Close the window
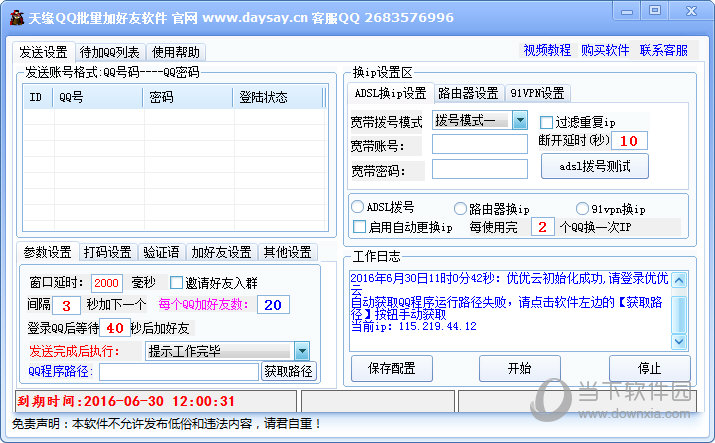Image resolution: width=715 pixels, height=443 pixels. point(691,10)
